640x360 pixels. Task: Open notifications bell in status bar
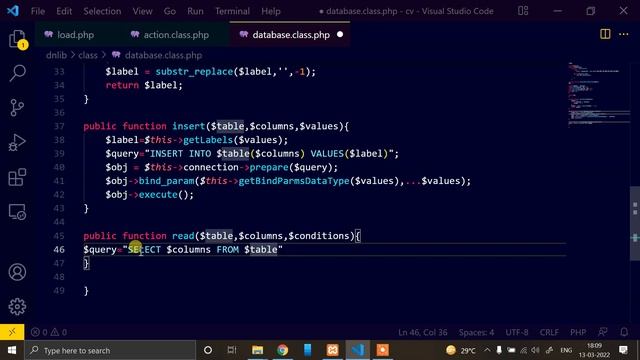(624, 332)
